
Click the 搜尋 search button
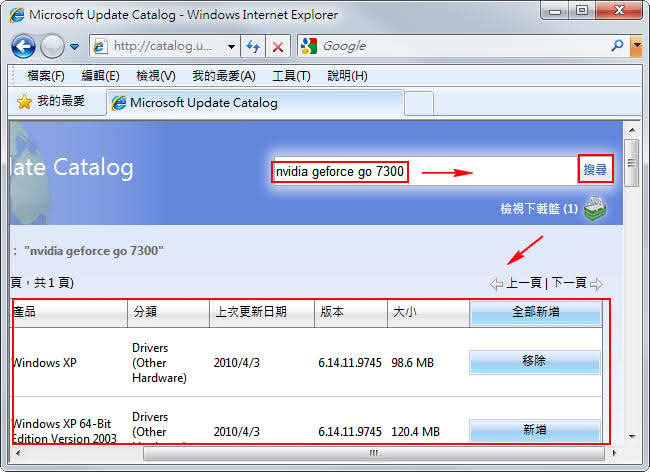(x=595, y=169)
